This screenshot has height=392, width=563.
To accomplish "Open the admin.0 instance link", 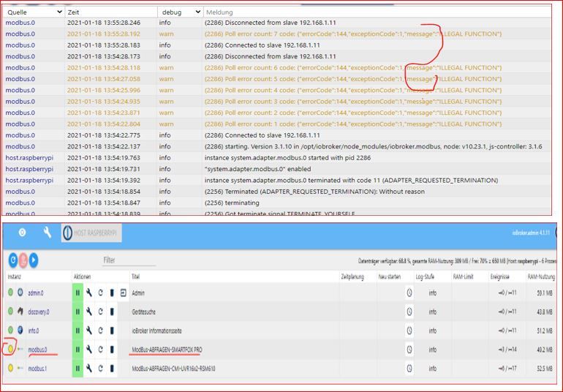I will pyautogui.click(x=36, y=293).
